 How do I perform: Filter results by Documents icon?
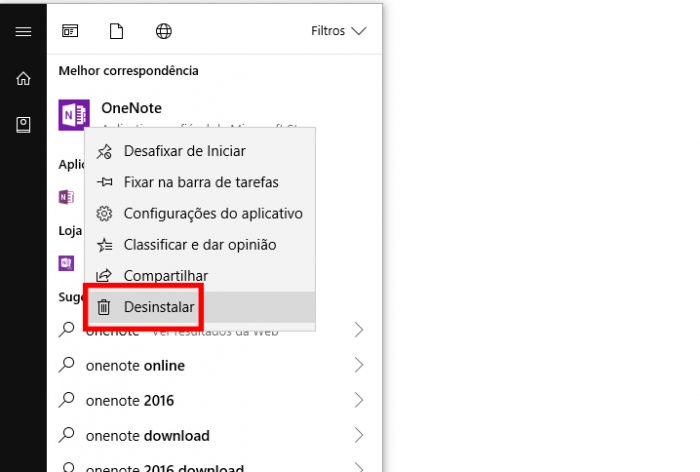pos(117,31)
